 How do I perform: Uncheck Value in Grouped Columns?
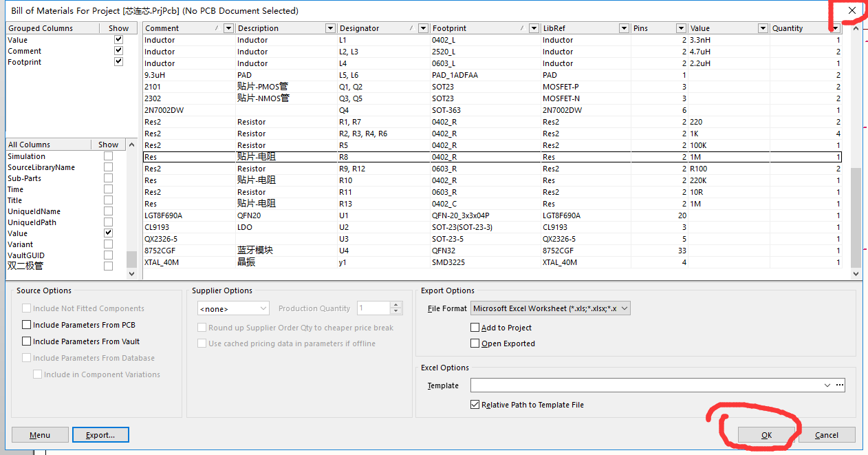click(x=118, y=40)
